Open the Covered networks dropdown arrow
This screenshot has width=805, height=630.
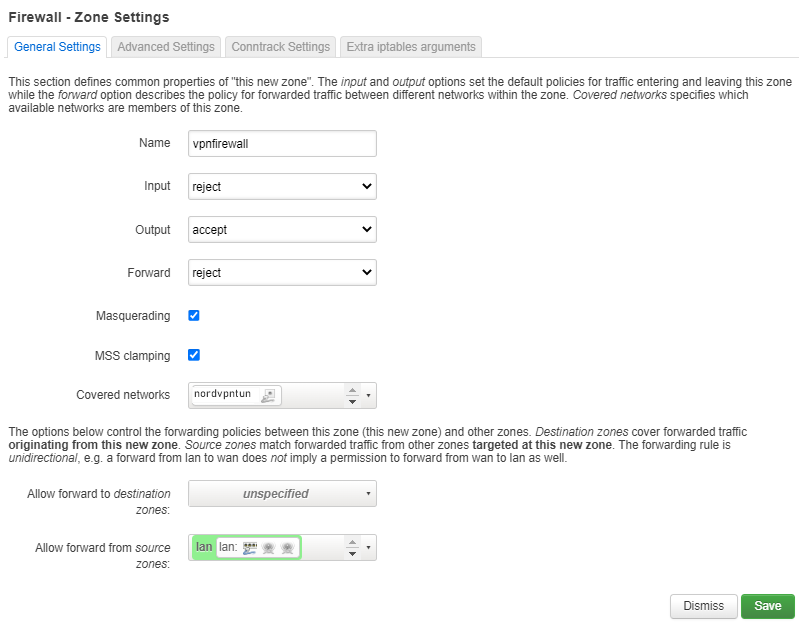tap(368, 395)
